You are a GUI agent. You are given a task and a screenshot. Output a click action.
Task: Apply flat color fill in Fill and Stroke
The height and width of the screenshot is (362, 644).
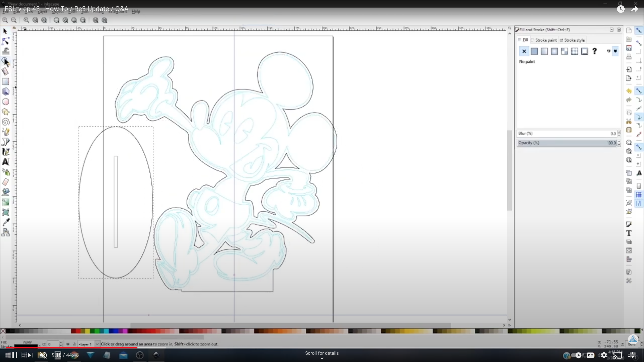(x=535, y=51)
